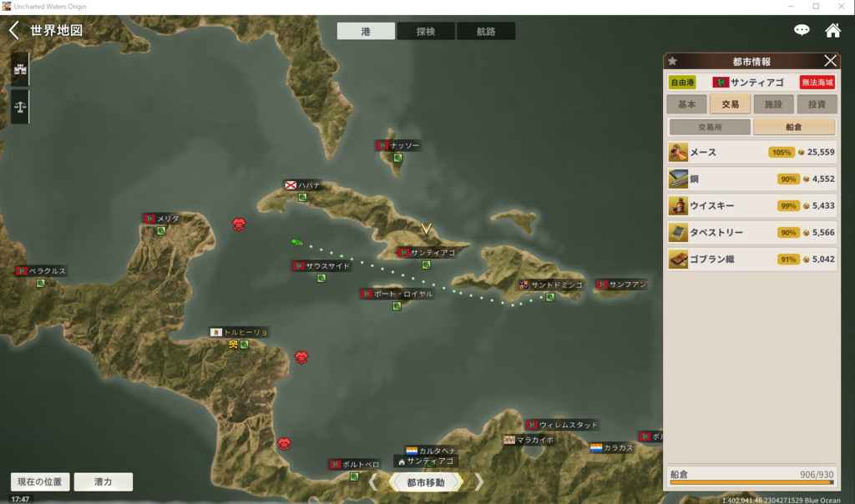The image size is (855, 504).
Task: Open the 施設 city info tab
Action: [x=773, y=104]
